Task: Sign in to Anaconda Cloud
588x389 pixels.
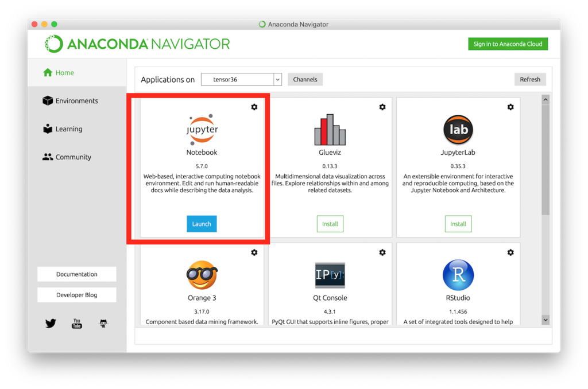Action: tap(508, 44)
